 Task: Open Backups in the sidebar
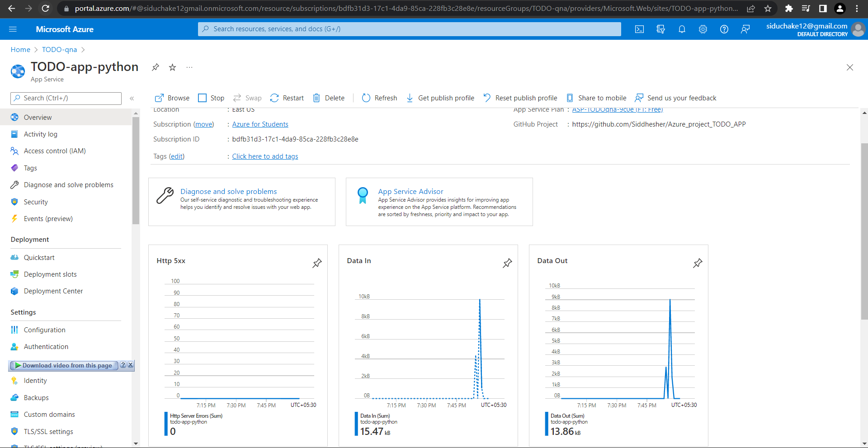[66, 398]
